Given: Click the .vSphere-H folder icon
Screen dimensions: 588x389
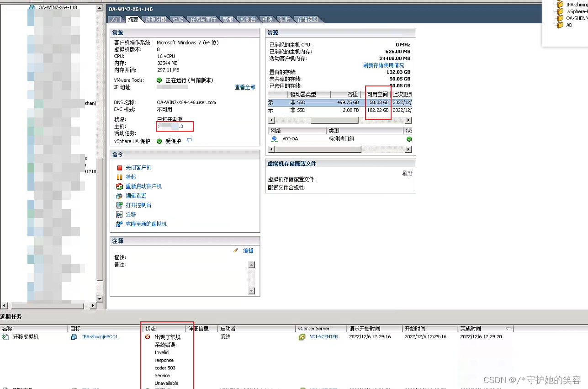Looking at the screenshot, I should click(560, 11).
